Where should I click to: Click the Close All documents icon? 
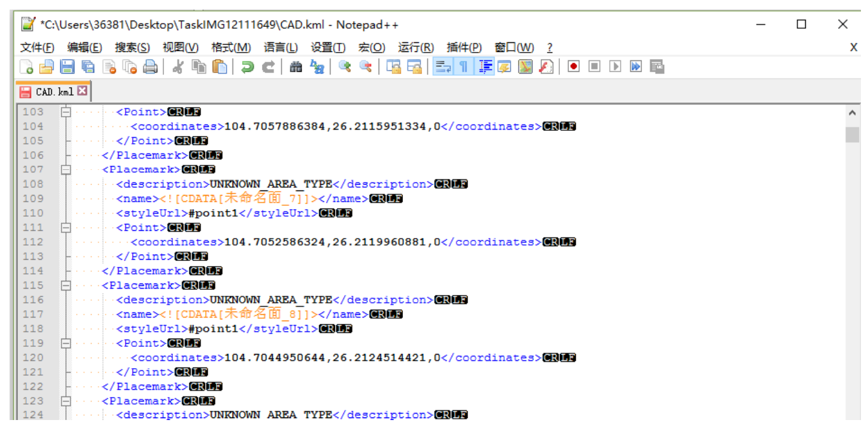click(x=129, y=67)
